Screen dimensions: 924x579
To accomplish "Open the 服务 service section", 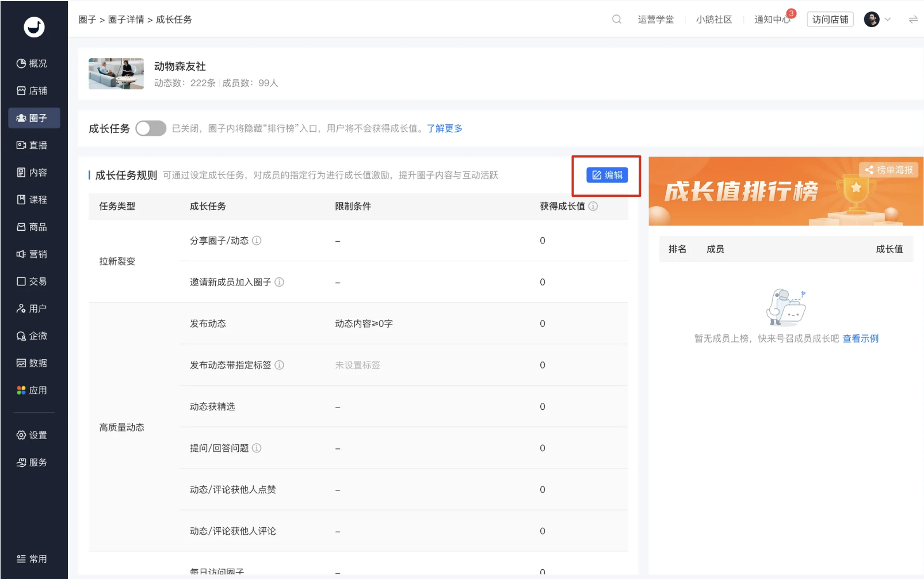I will 32,462.
